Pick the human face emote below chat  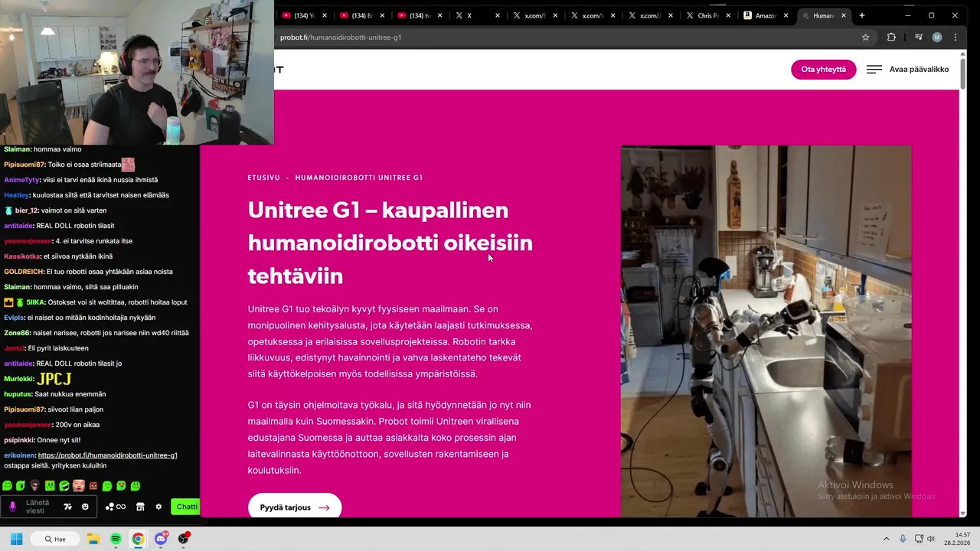pyautogui.click(x=78, y=486)
